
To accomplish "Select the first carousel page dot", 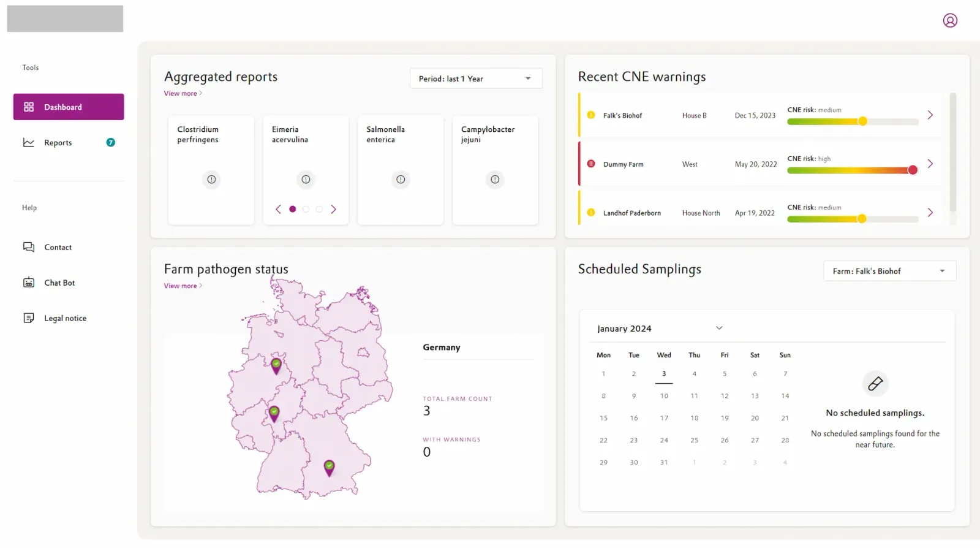I will pos(293,209).
